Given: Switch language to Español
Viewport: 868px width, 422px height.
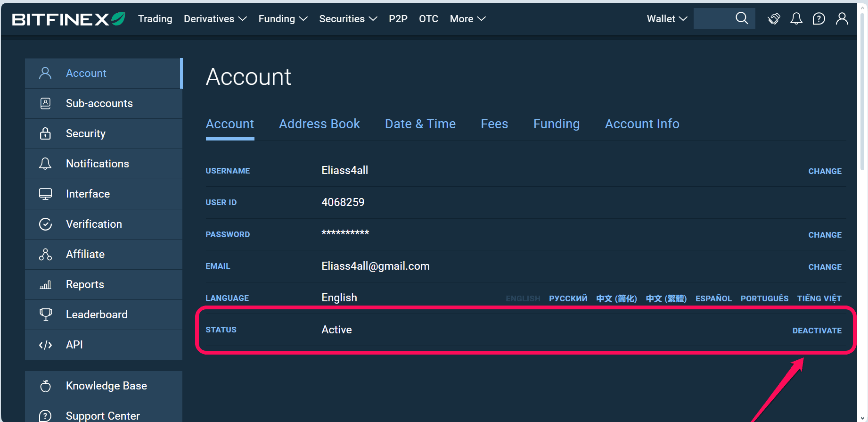Looking at the screenshot, I should [714, 298].
